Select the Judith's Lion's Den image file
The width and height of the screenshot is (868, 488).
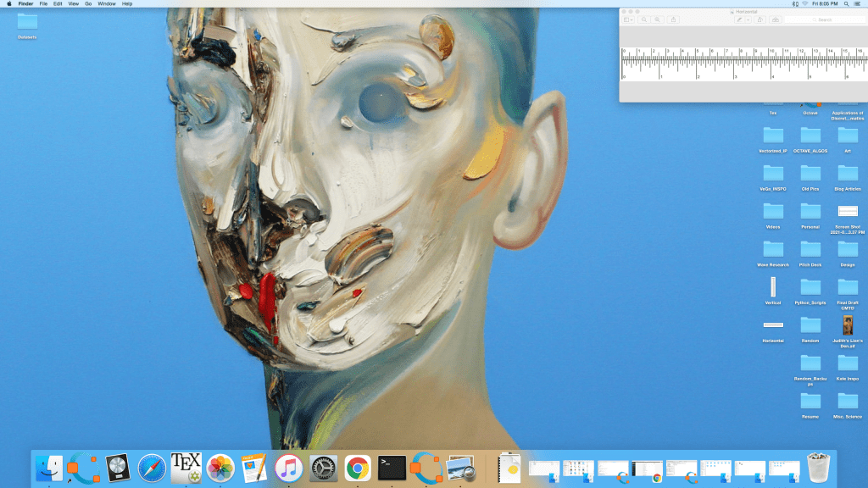(848, 325)
